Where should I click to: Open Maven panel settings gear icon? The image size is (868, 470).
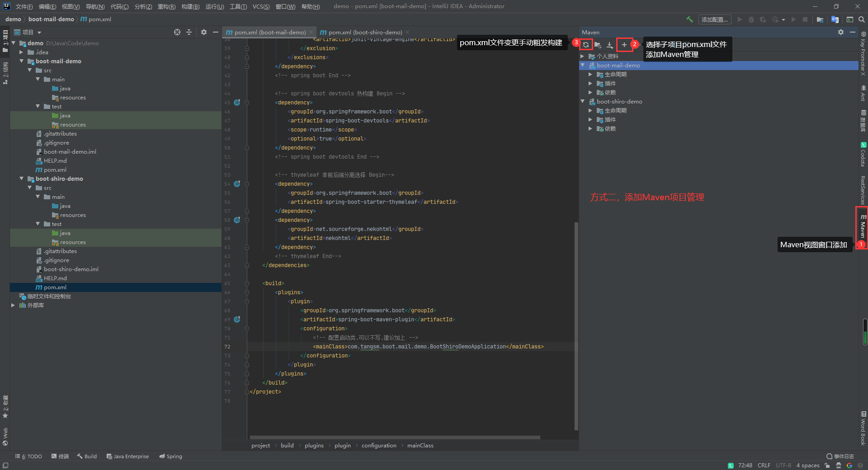[x=841, y=32]
